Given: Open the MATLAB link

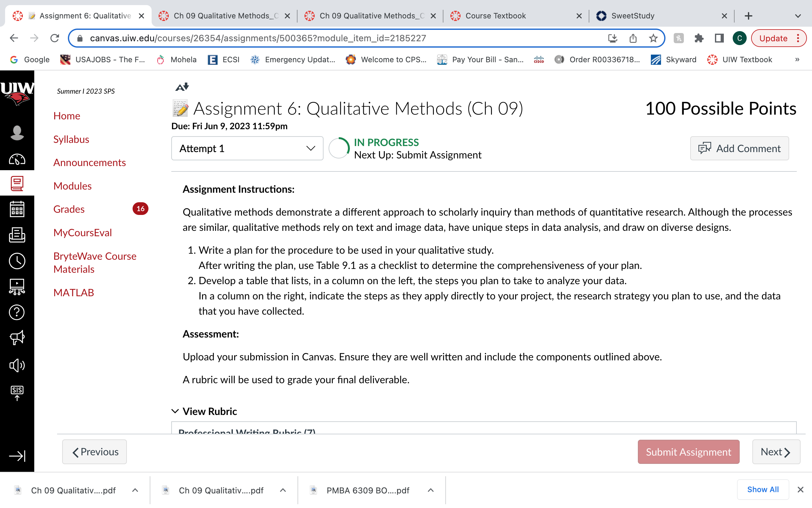Looking at the screenshot, I should pos(74,293).
